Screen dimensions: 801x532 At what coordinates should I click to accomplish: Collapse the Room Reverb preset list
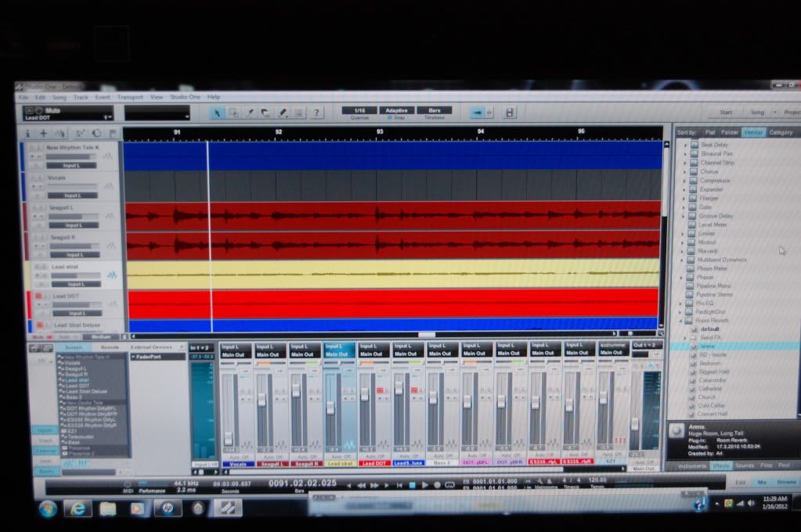tap(680, 321)
